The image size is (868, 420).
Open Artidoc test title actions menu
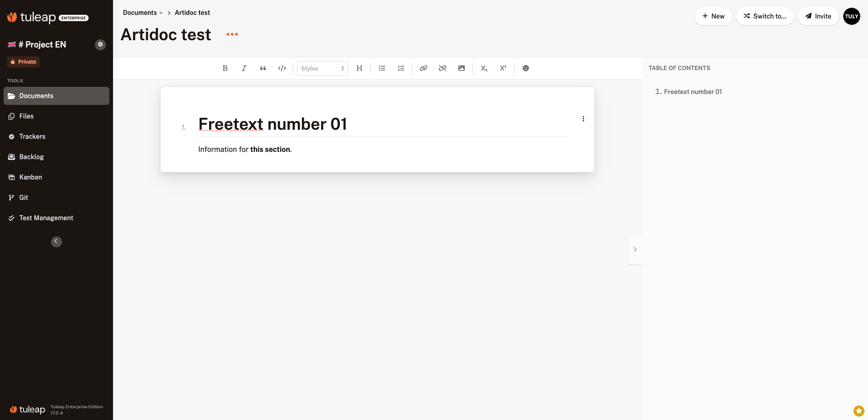[232, 34]
